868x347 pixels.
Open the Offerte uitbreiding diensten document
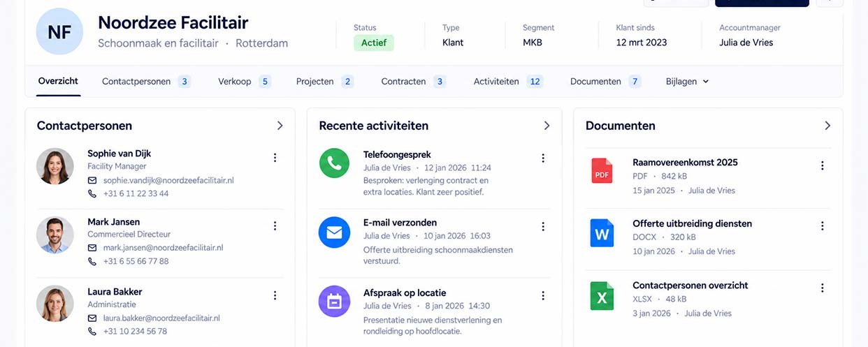point(692,223)
